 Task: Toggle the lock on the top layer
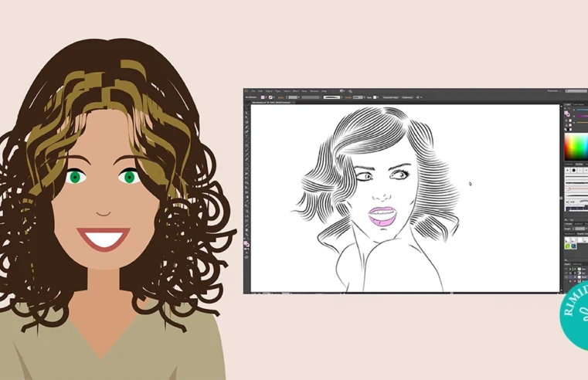[570, 269]
